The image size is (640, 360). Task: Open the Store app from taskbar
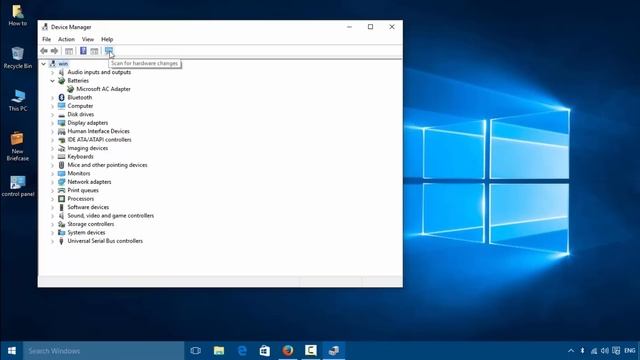[x=265, y=351]
